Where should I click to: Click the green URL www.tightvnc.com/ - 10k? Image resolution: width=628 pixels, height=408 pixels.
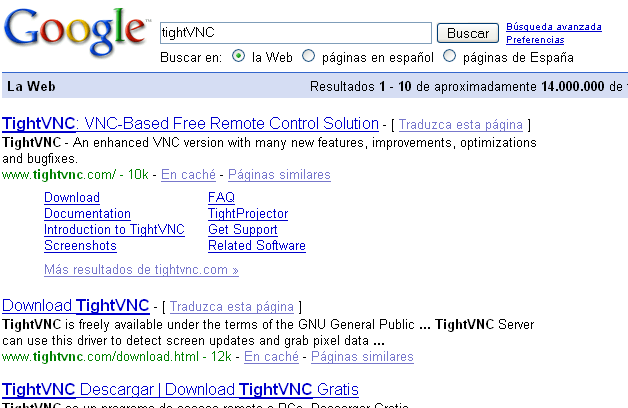click(x=75, y=175)
